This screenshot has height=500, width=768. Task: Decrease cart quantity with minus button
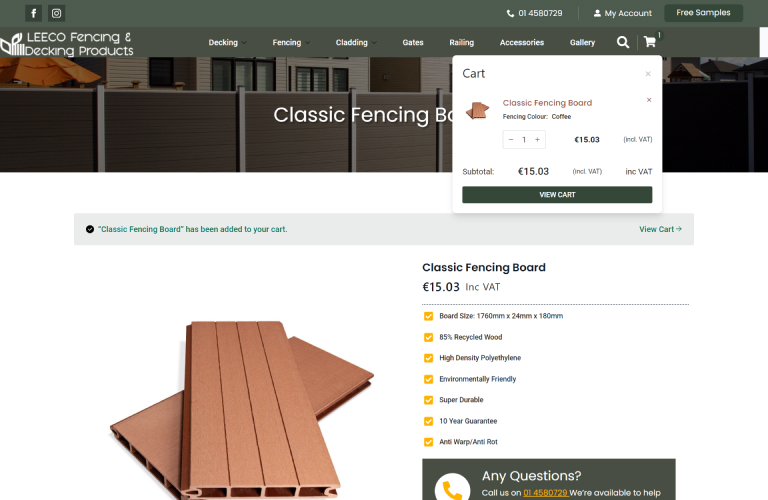pos(511,140)
